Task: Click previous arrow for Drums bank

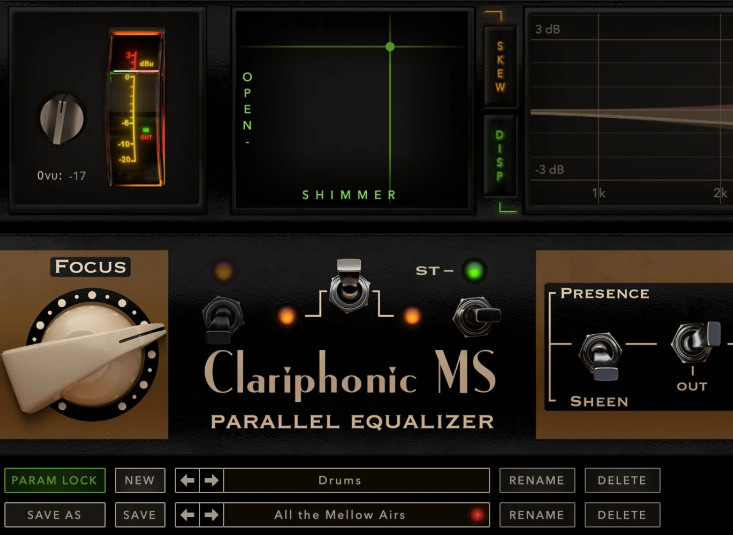Action: pos(188,481)
